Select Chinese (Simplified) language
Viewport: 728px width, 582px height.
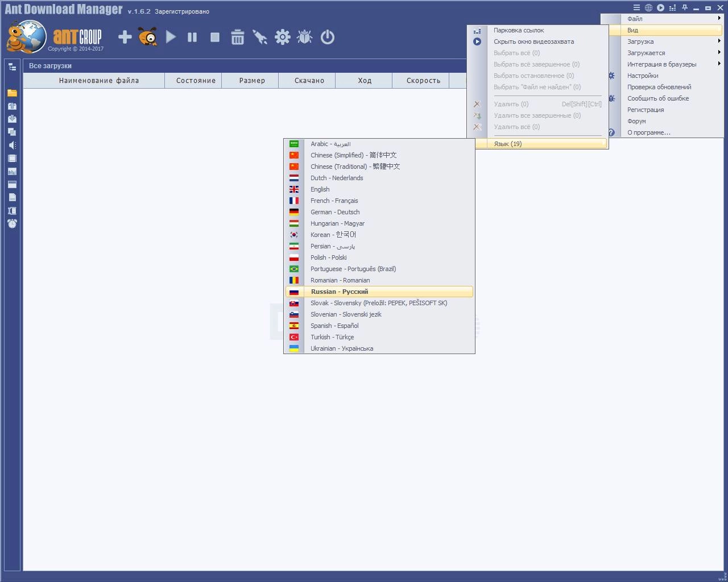379,155
